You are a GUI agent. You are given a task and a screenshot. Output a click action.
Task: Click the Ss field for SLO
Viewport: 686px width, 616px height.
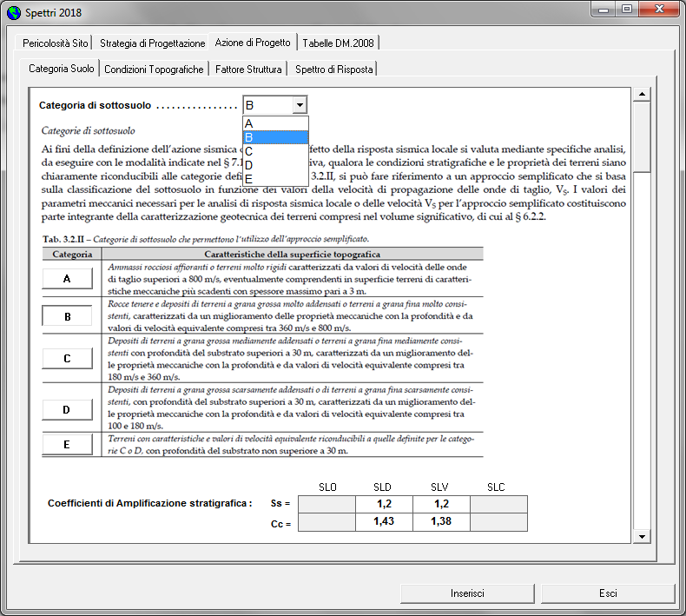(x=327, y=504)
